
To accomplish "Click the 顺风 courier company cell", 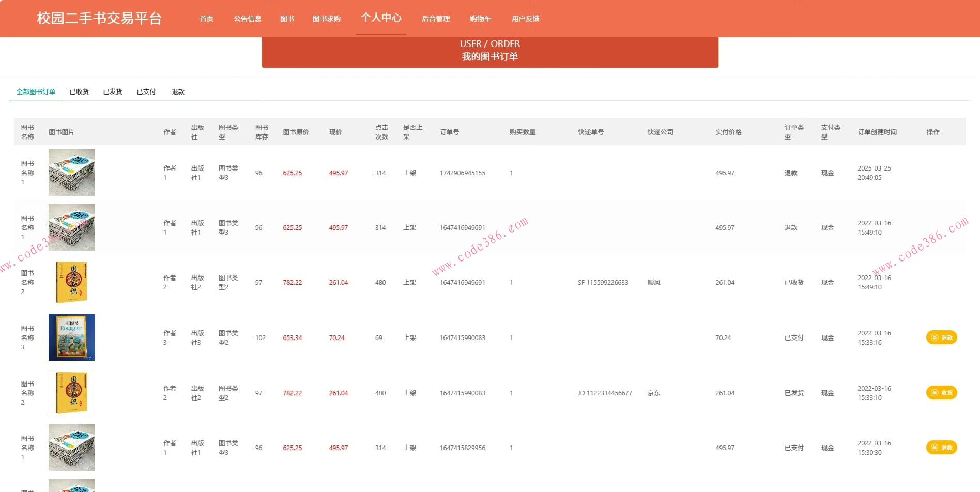I will point(654,283).
